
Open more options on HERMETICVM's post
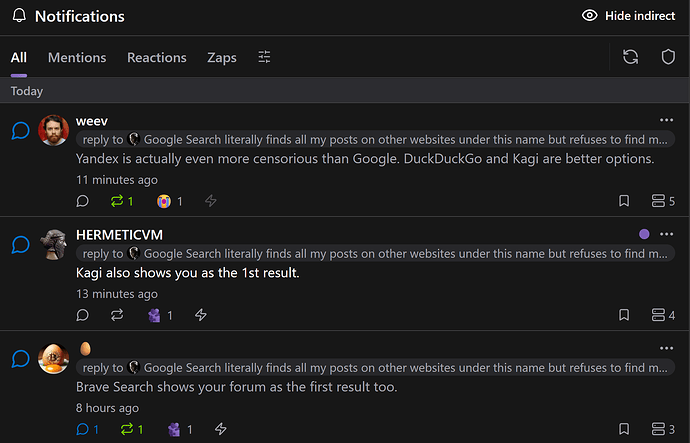[x=666, y=234]
